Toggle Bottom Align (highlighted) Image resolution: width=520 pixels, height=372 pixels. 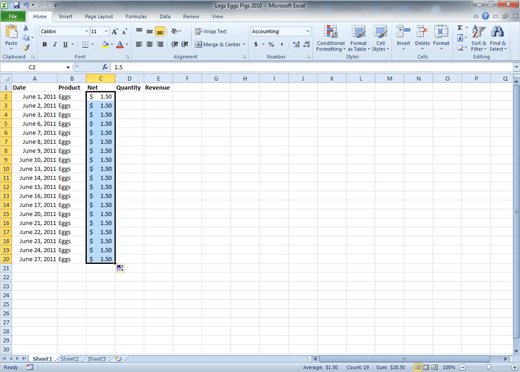pyautogui.click(x=160, y=31)
